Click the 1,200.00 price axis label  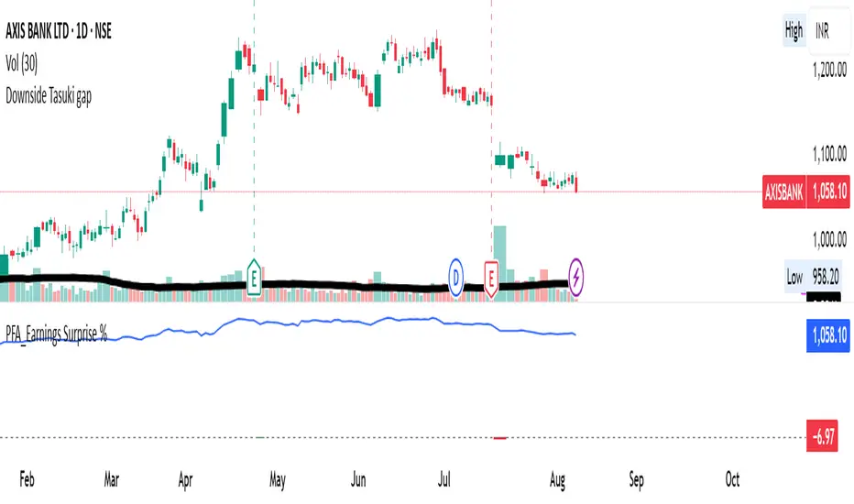[x=829, y=70]
